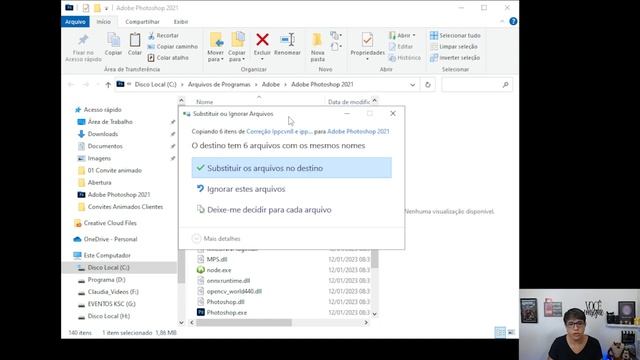This screenshot has width=640, height=360.
Task: Click Copiar caminho in the ribbon
Action: (x=173, y=47)
